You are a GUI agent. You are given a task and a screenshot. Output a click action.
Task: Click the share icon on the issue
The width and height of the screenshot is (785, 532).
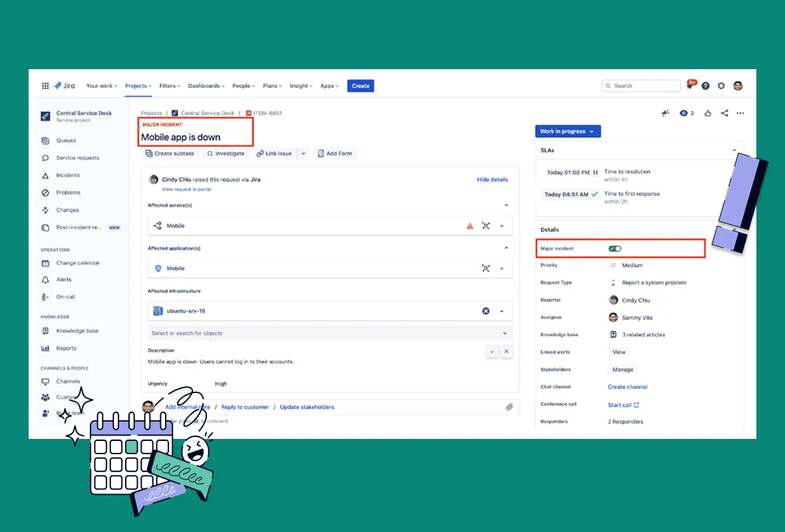[x=724, y=113]
